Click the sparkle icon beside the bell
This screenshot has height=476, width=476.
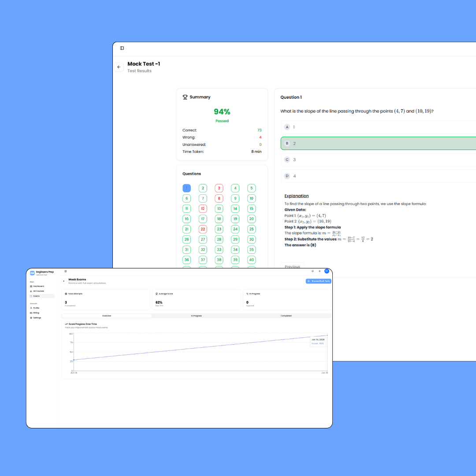point(320,271)
